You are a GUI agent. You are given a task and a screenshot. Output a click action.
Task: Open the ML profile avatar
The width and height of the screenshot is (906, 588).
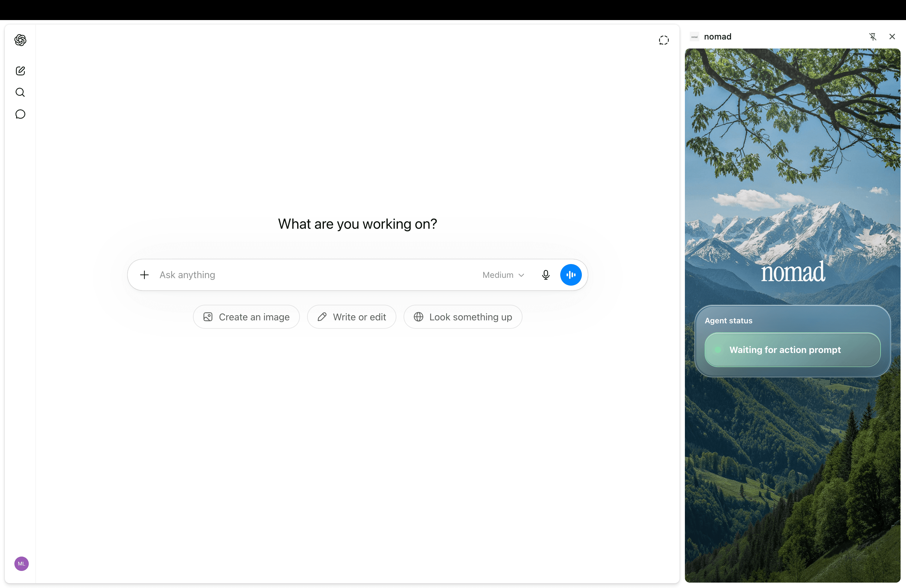[x=21, y=564]
